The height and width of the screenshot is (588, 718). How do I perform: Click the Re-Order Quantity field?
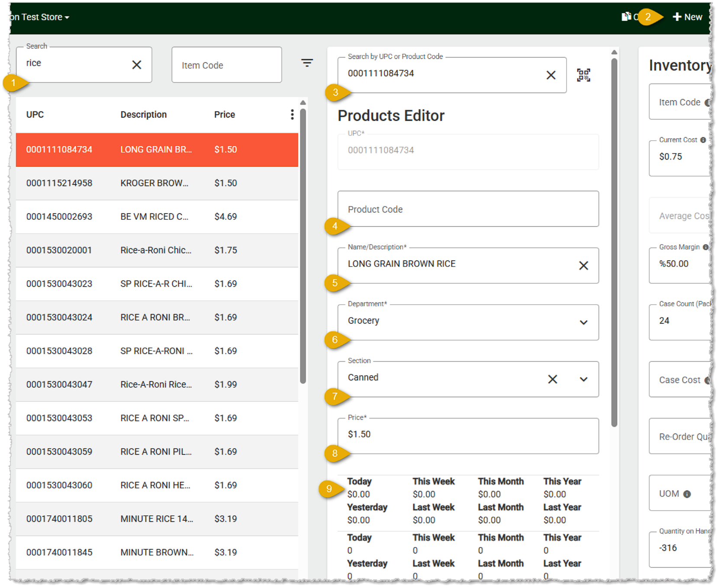click(679, 436)
